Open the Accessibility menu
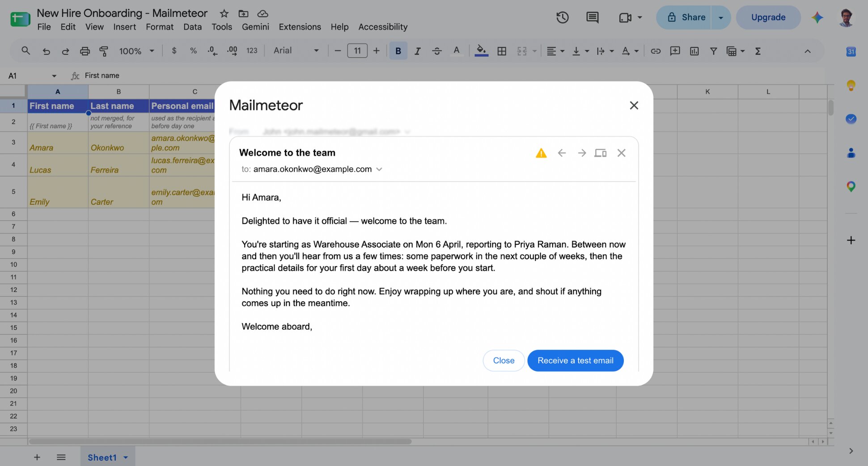 coord(383,27)
